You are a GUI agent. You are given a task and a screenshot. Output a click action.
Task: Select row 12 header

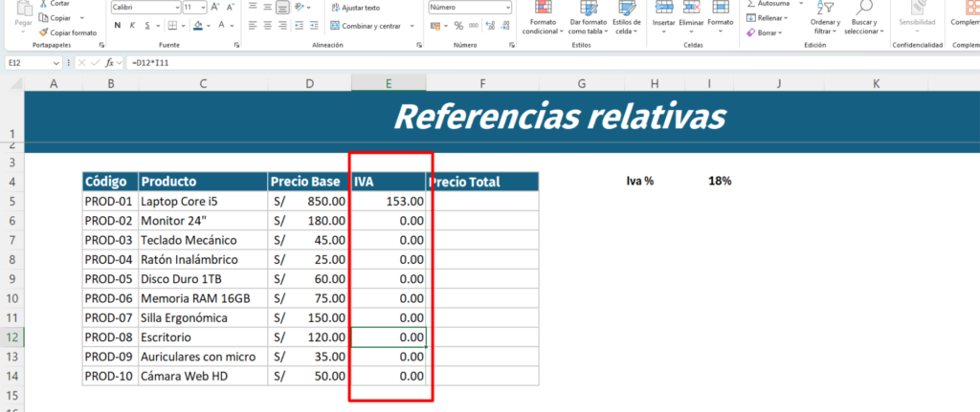pos(11,337)
